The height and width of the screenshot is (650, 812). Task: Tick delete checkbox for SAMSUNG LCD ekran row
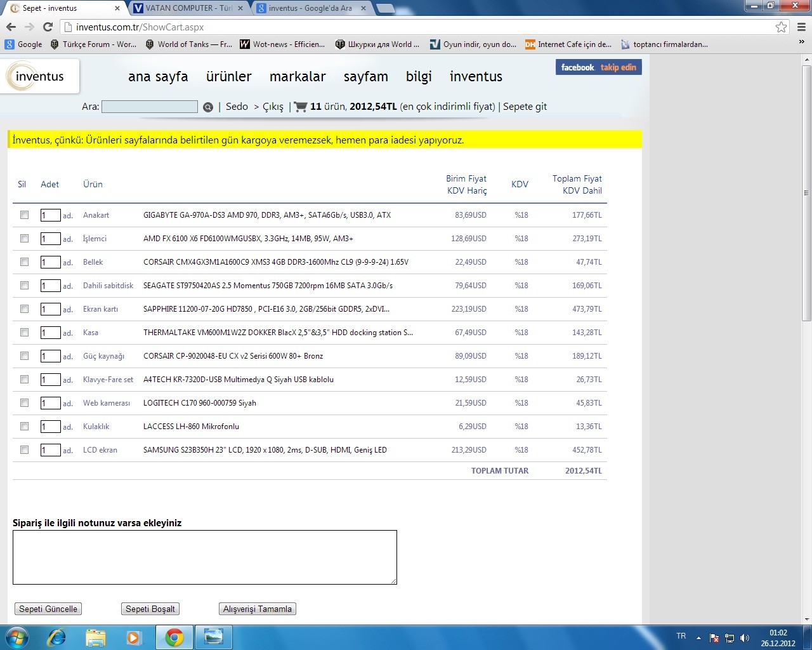[24, 450]
